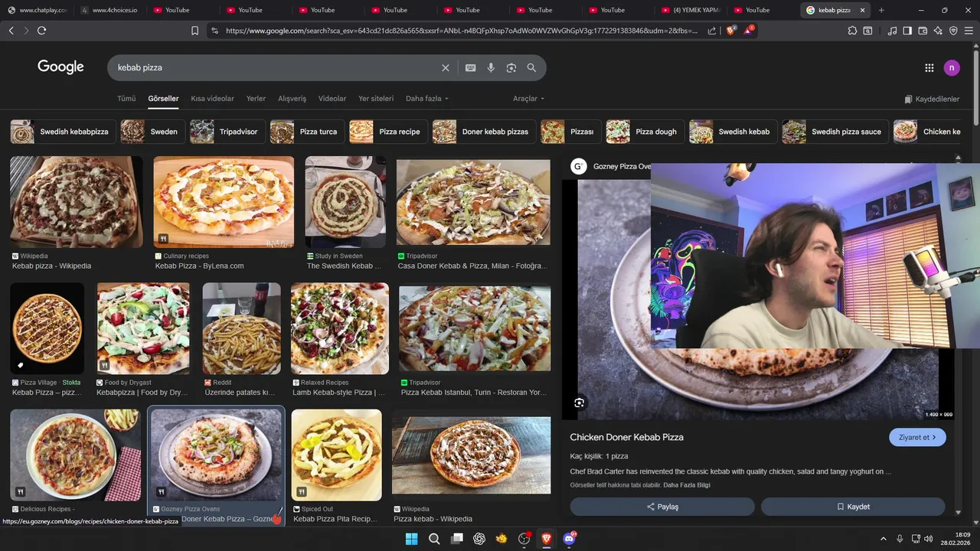Open Google Lens search by image icon
The width and height of the screenshot is (980, 551).
[x=511, y=67]
